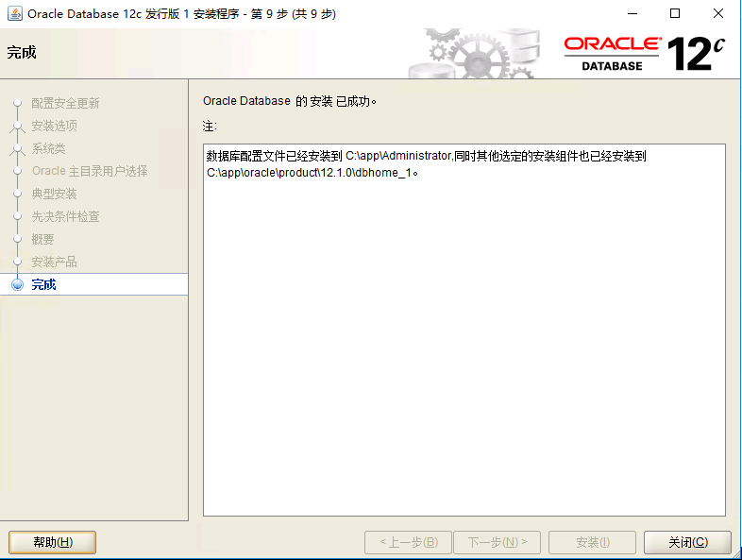Click the 完成 page heading
Image resolution: width=742 pixels, height=560 pixels.
tap(22, 52)
